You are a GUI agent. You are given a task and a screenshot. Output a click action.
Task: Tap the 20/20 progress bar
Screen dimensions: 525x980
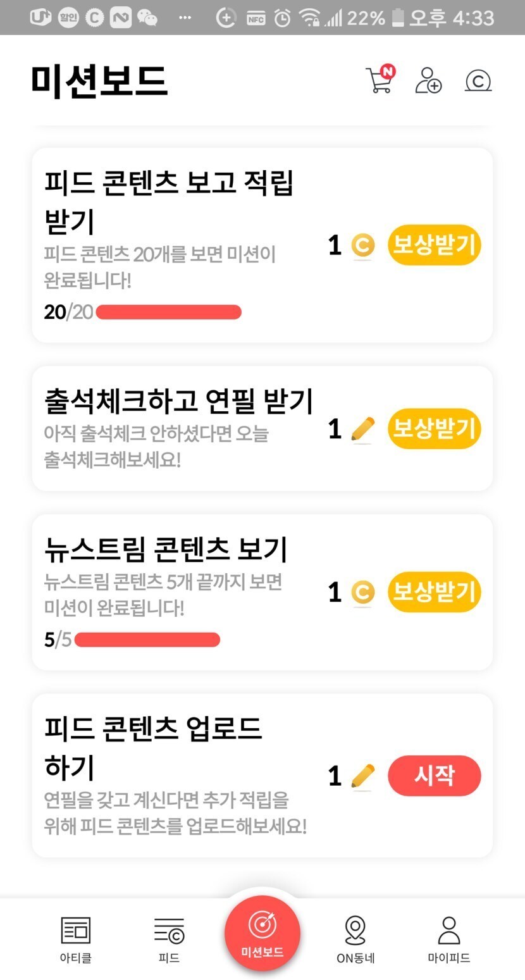pyautogui.click(x=168, y=312)
